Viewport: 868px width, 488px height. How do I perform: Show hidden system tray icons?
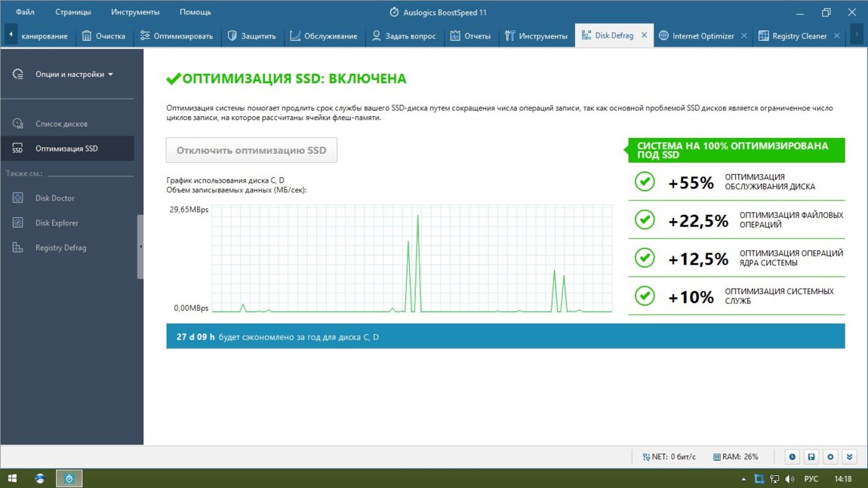click(743, 479)
